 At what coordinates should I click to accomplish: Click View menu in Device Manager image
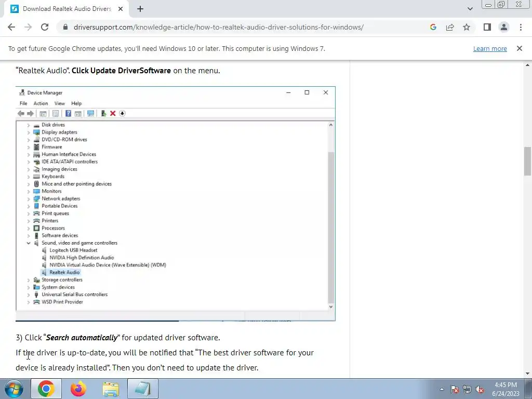60,103
